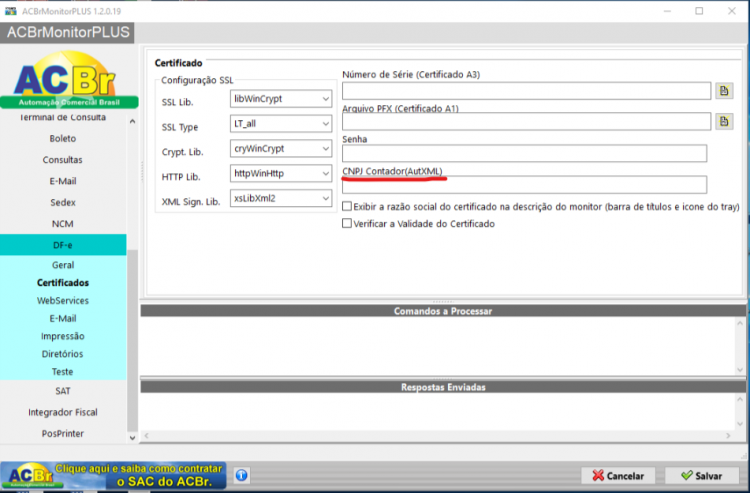The width and height of the screenshot is (750, 493).
Task: Tick Verificar a Validade do Certificado
Action: coord(347,223)
